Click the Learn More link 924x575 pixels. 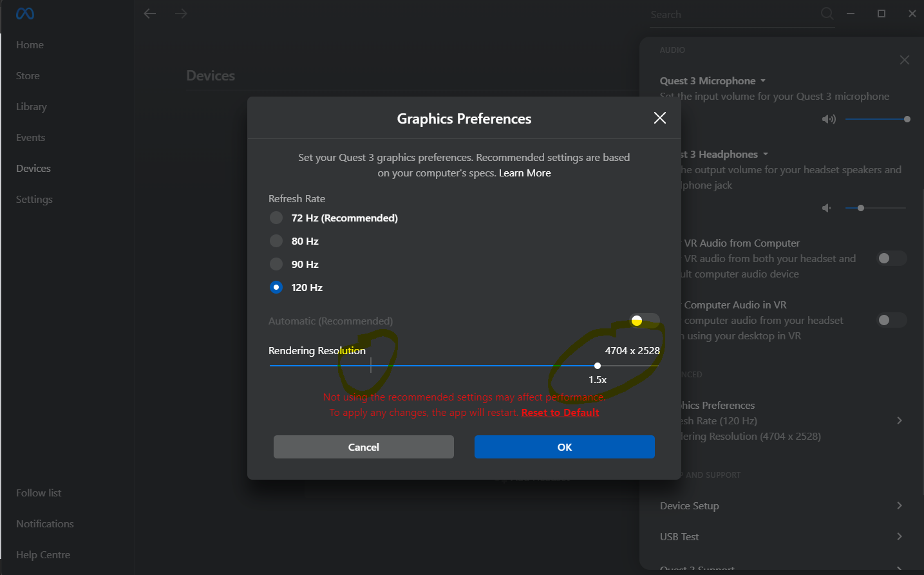(x=525, y=173)
